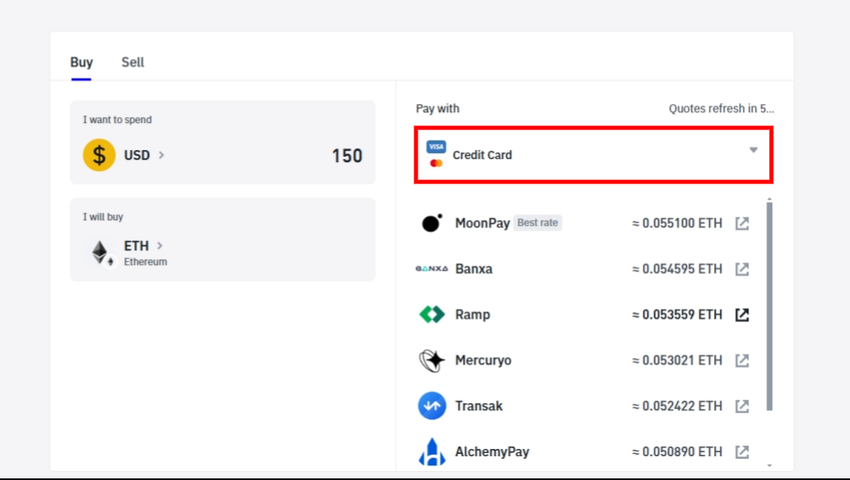Select the Transak provider name
The image size is (850, 480).
[x=479, y=406]
